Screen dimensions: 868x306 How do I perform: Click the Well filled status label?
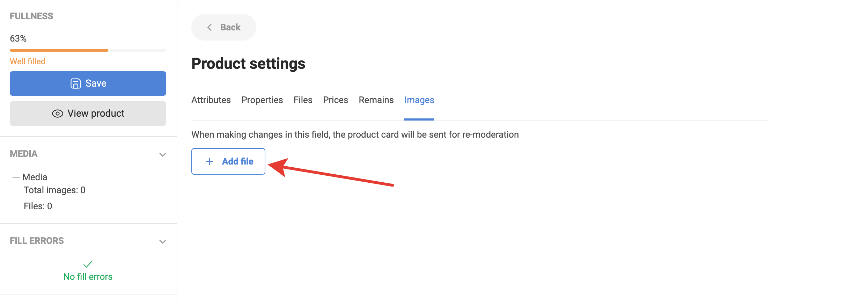coord(28,61)
